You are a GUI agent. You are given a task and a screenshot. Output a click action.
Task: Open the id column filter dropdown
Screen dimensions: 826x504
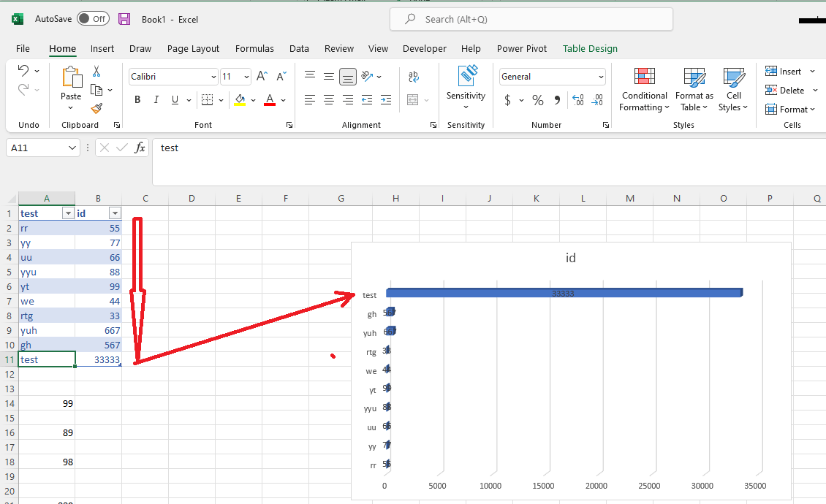(x=115, y=213)
